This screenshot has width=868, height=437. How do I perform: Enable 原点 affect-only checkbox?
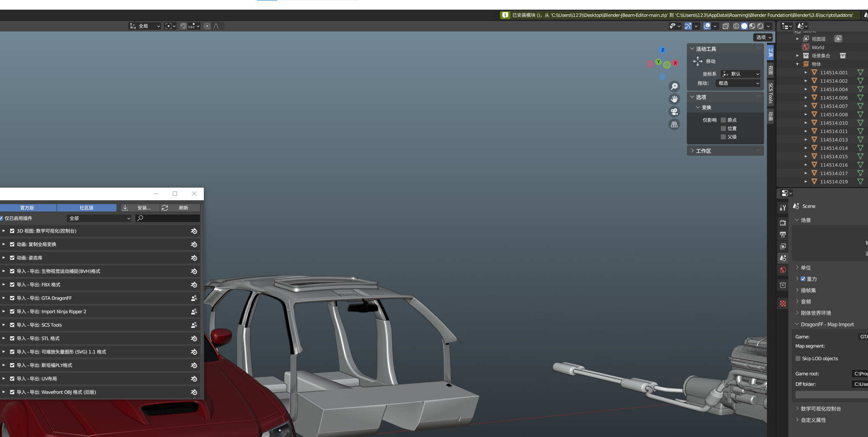point(723,120)
